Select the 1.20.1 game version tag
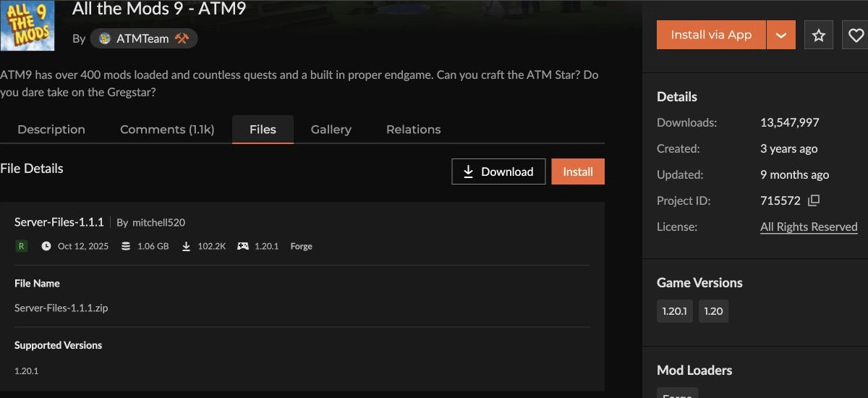 [x=674, y=311]
